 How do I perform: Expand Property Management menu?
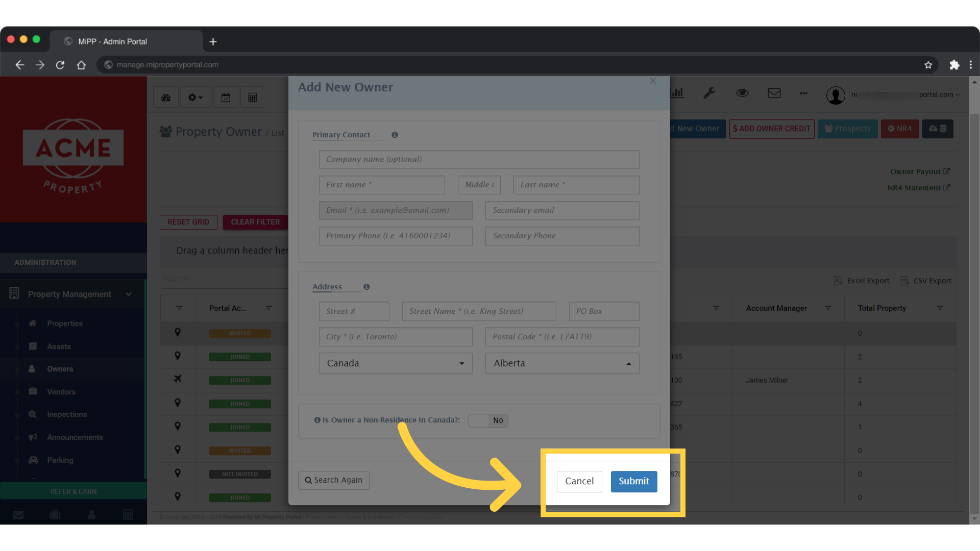point(72,294)
